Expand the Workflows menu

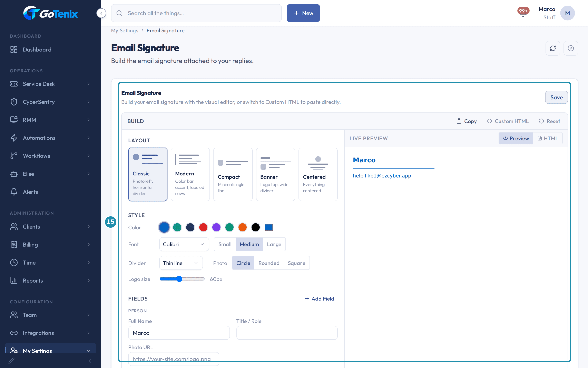[51, 156]
